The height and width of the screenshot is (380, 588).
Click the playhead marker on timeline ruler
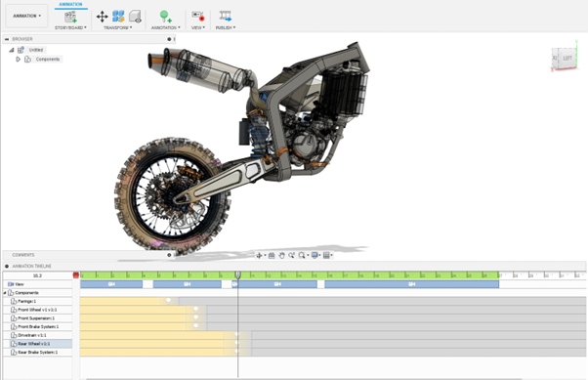pos(237,275)
